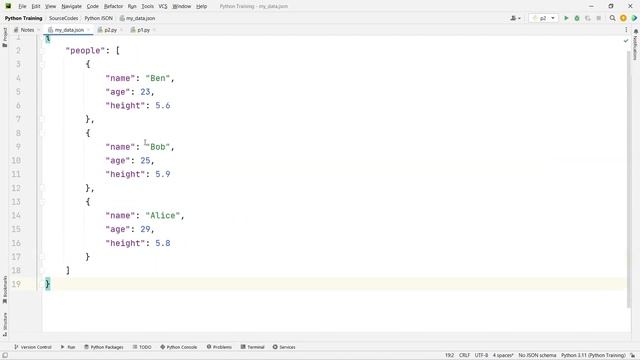Place the cursor on the "Alice" value
Screen dimensions: 640x360
pyautogui.click(x=163, y=216)
